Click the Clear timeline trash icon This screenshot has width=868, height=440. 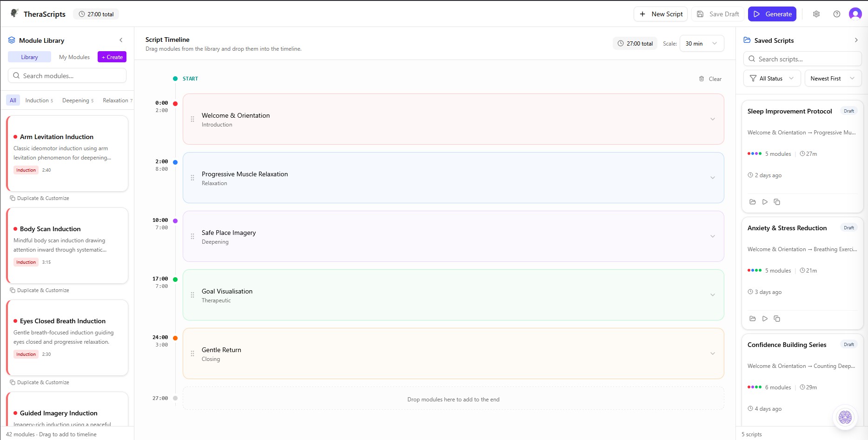tap(702, 79)
